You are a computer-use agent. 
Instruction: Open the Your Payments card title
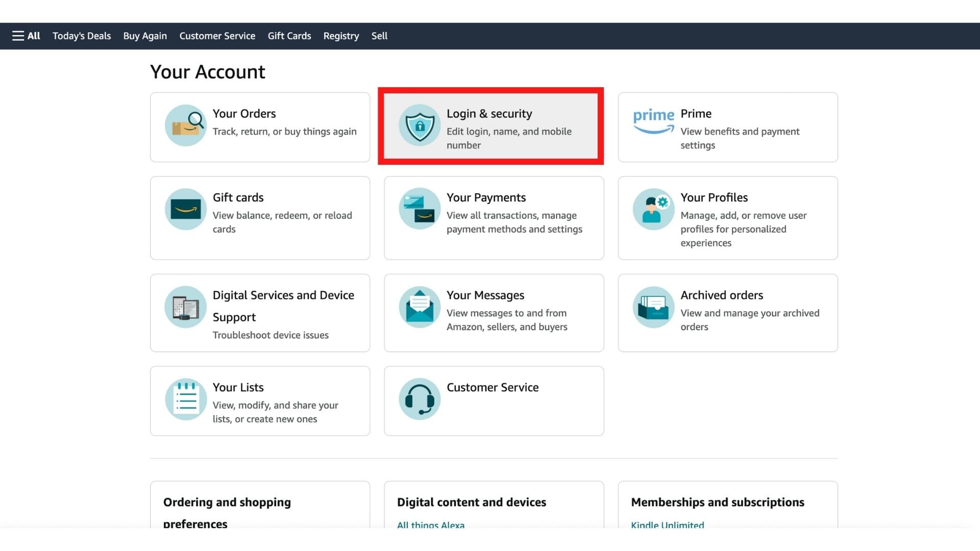point(486,197)
